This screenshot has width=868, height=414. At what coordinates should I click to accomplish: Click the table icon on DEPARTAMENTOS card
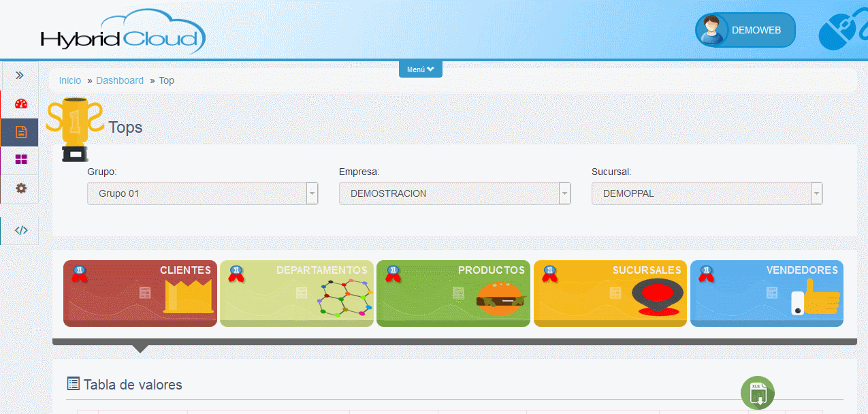click(x=302, y=293)
